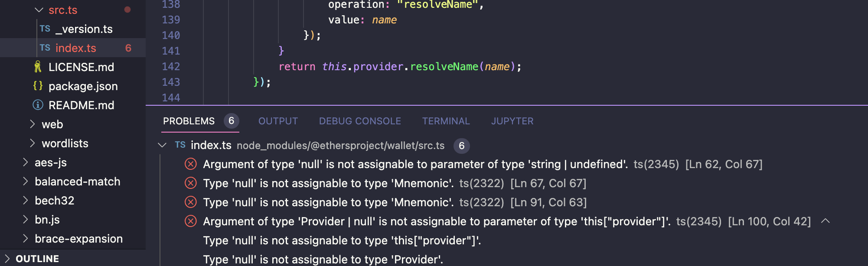Open the _version.ts file
The image size is (868, 266).
tap(84, 29)
